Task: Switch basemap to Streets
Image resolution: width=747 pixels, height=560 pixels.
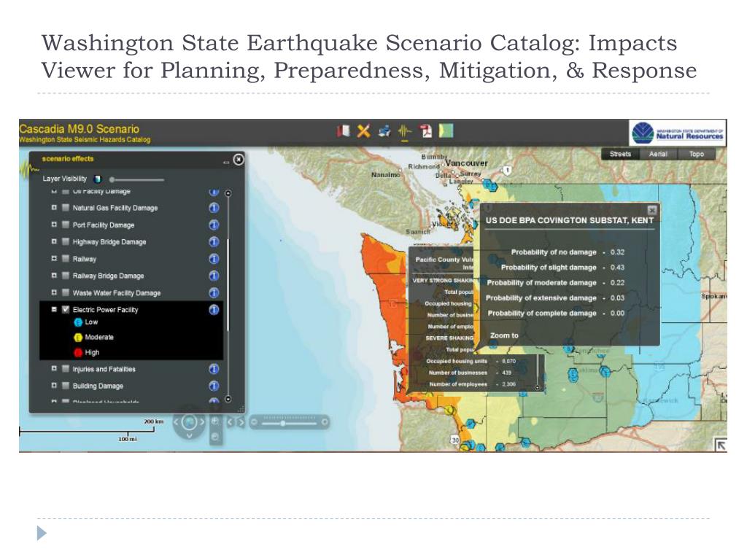Action: [x=620, y=154]
